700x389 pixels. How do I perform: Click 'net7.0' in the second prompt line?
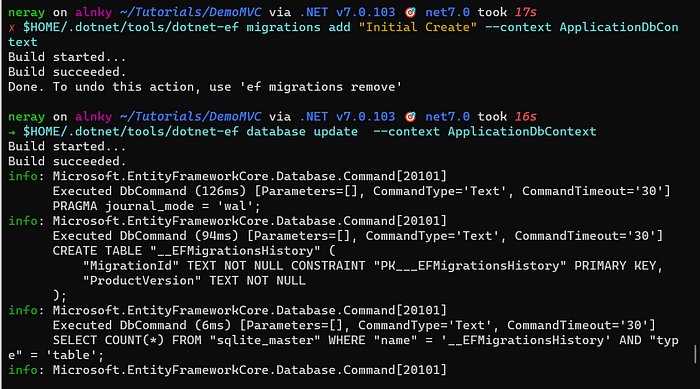pyautogui.click(x=447, y=117)
